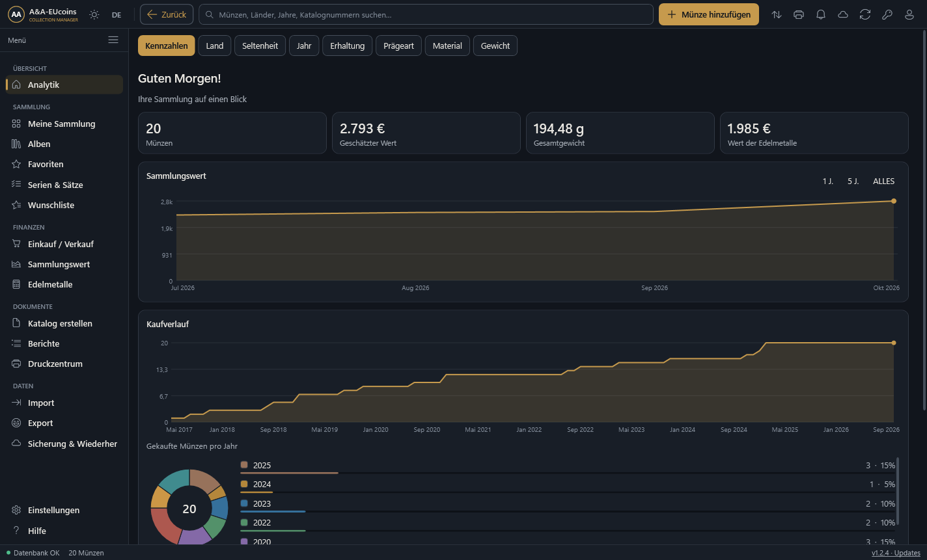Viewport: 927px width, 560px height.
Task: Show the Prägeart tab
Action: coord(399,46)
